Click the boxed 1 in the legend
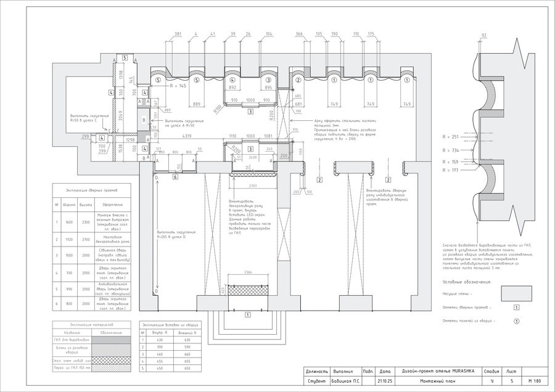Viewport: 555px width, 392px height. [516, 308]
